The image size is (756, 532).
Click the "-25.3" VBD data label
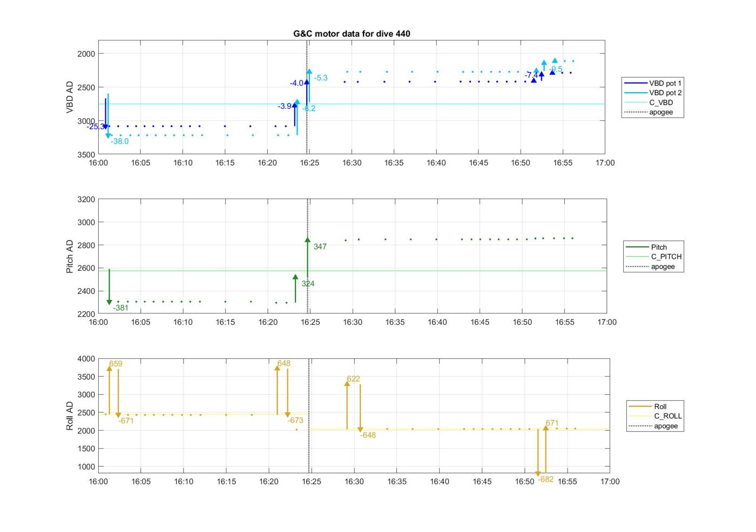(96, 127)
